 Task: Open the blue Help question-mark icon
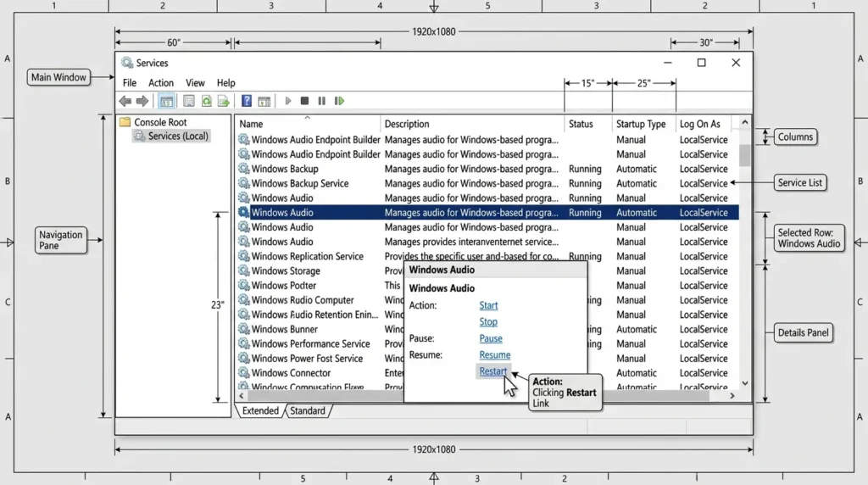(x=247, y=101)
